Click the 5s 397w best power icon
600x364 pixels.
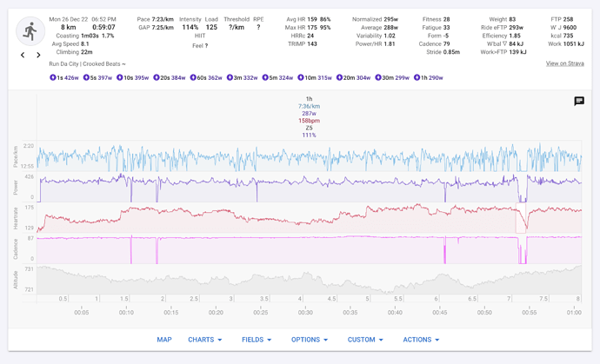point(86,77)
